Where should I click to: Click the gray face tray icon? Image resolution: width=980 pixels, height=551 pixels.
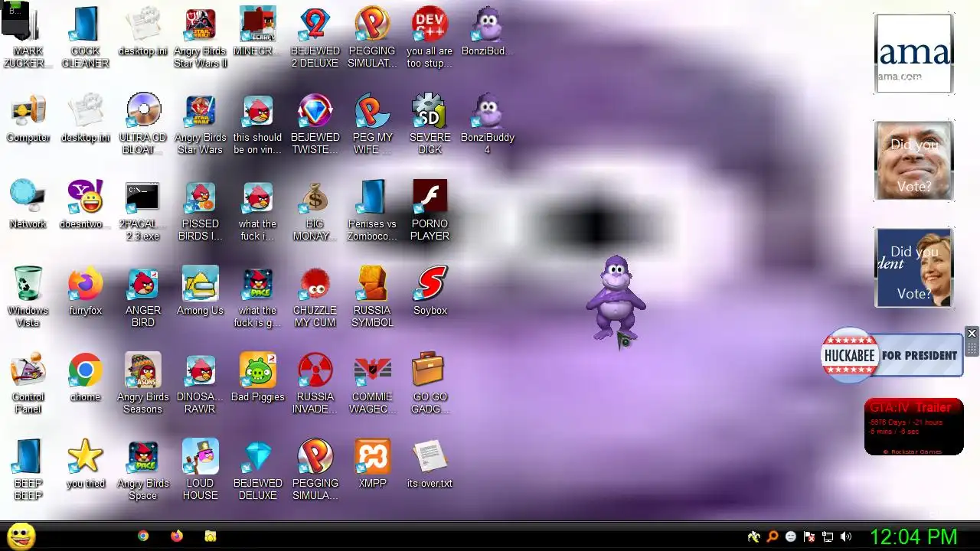point(791,536)
